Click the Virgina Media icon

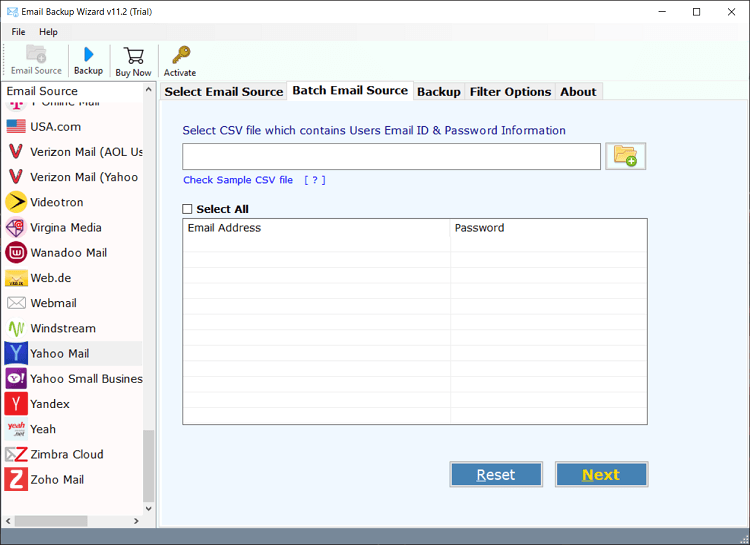[16, 227]
